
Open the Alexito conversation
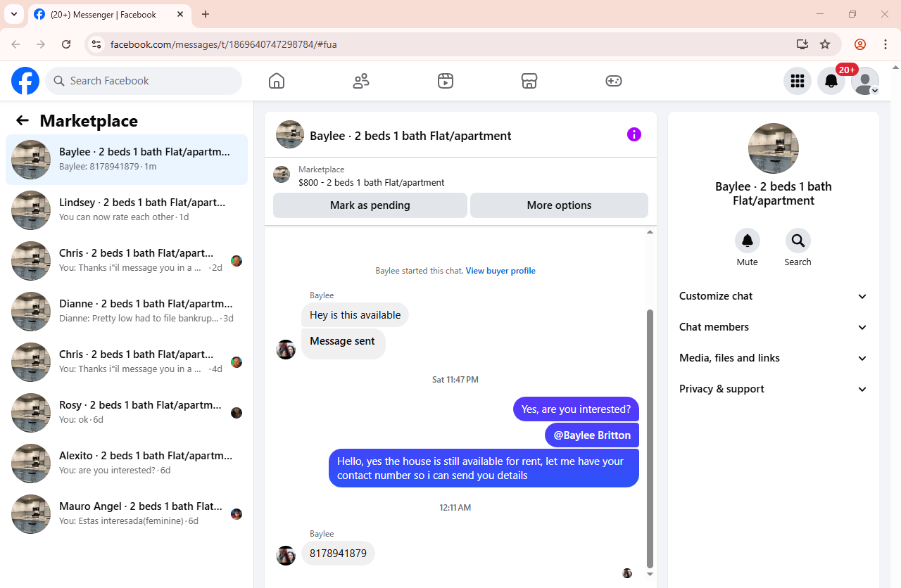(127, 464)
